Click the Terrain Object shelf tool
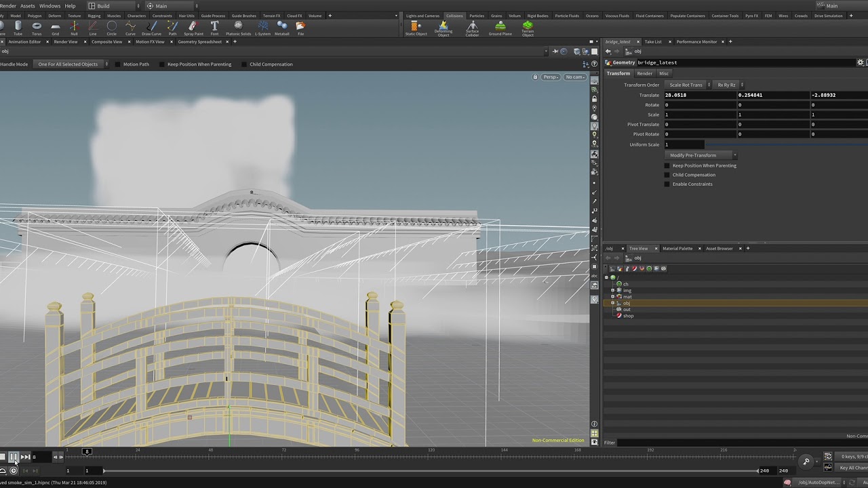Image resolution: width=868 pixels, height=488 pixels. pyautogui.click(x=528, y=28)
